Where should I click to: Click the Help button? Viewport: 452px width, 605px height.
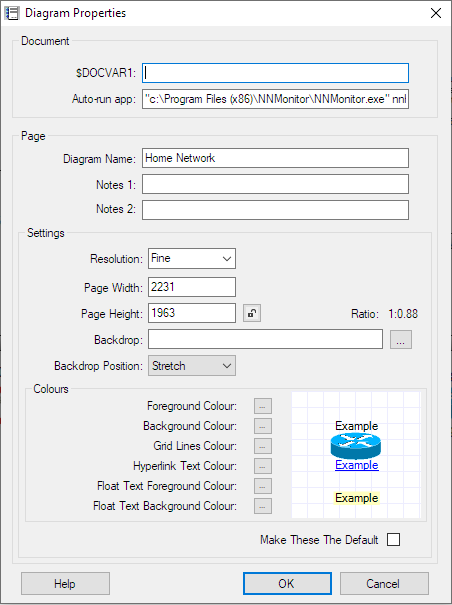[65, 583]
